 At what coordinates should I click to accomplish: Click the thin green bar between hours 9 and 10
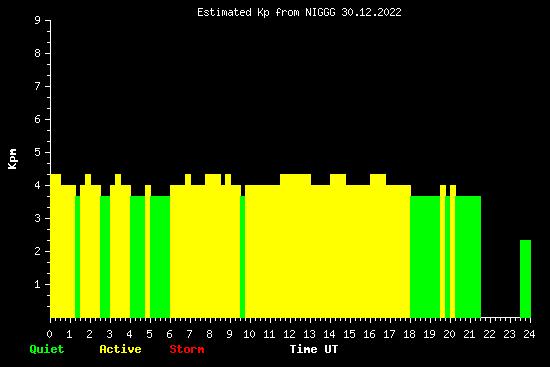(242, 257)
